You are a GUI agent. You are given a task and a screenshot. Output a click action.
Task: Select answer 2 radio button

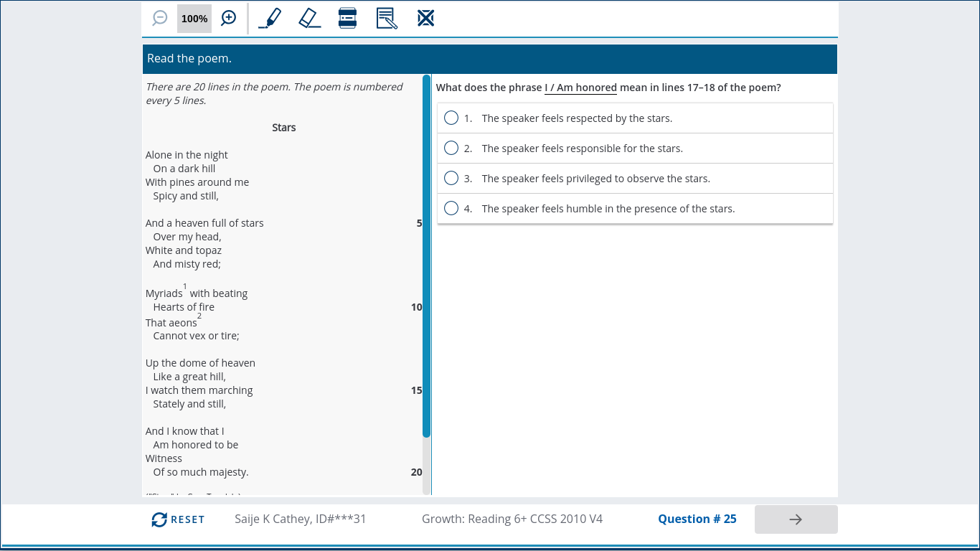(451, 148)
